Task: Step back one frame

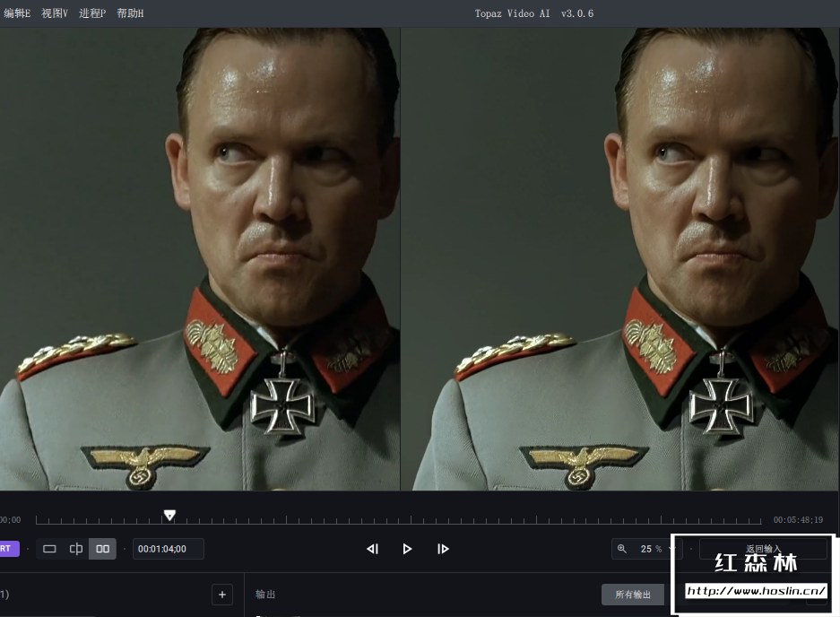Action: 372,549
